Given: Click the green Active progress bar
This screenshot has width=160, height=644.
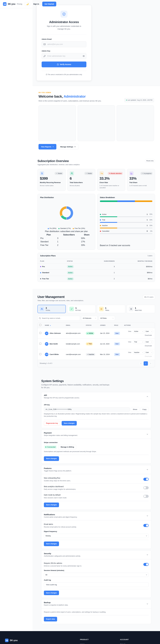Looking at the screenshot, I should click(109, 217).
